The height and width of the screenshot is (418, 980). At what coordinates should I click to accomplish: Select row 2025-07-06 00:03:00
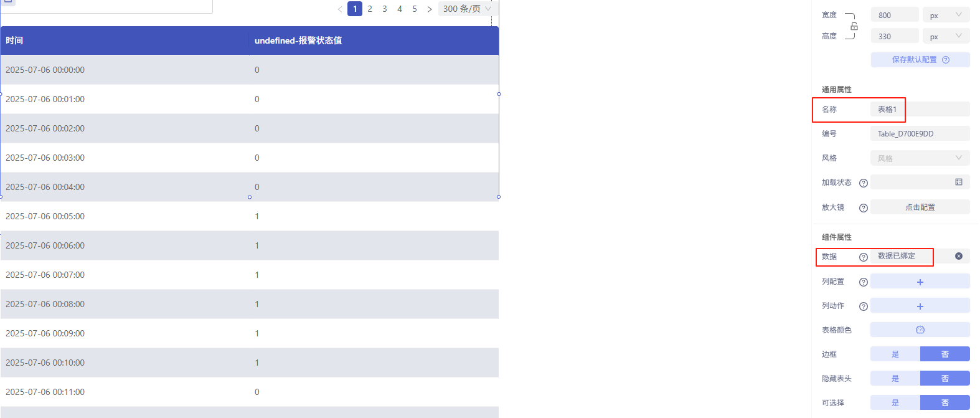[x=250, y=158]
